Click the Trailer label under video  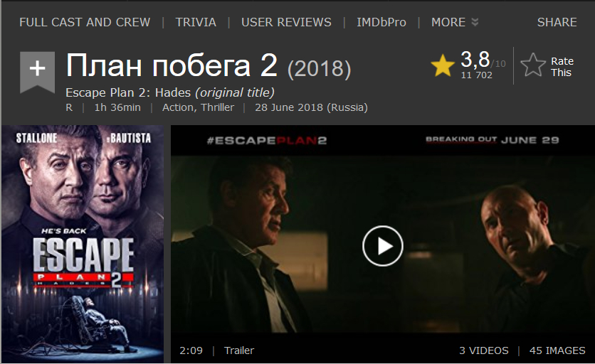pyautogui.click(x=239, y=350)
